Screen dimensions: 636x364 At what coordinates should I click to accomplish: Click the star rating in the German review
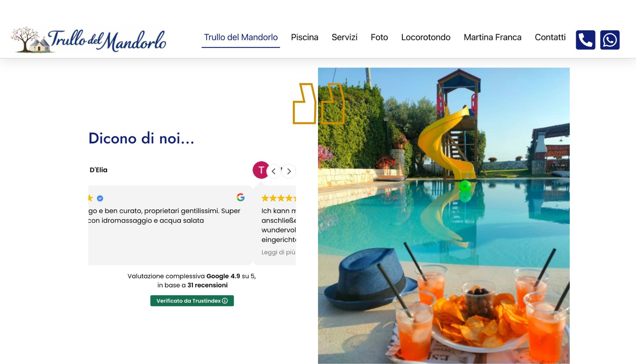point(279,198)
